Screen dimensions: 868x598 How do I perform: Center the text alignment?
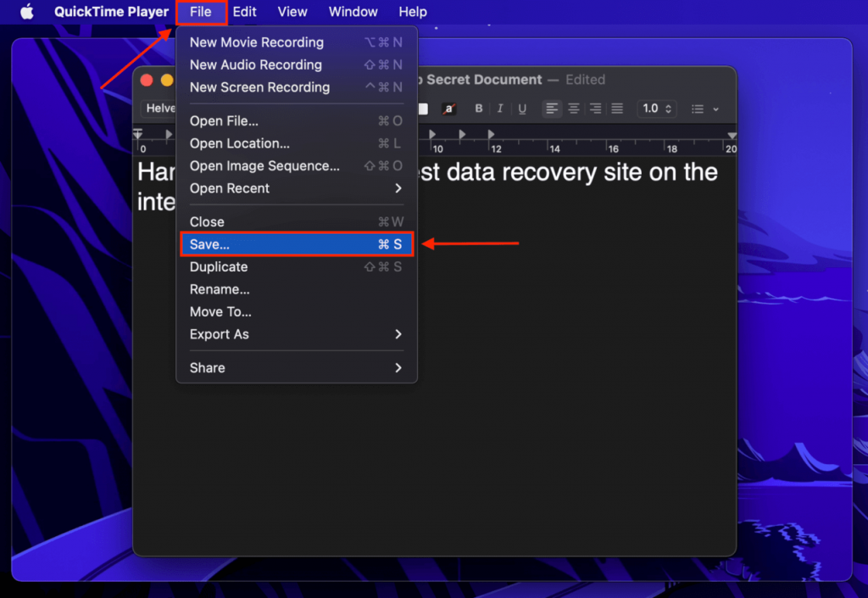pos(574,109)
